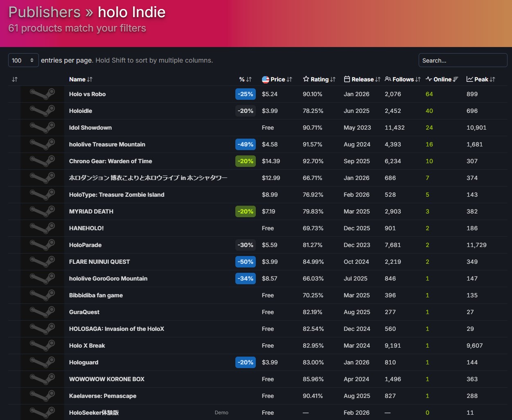Open WOWOWOW KORONE BOX link

[107, 379]
